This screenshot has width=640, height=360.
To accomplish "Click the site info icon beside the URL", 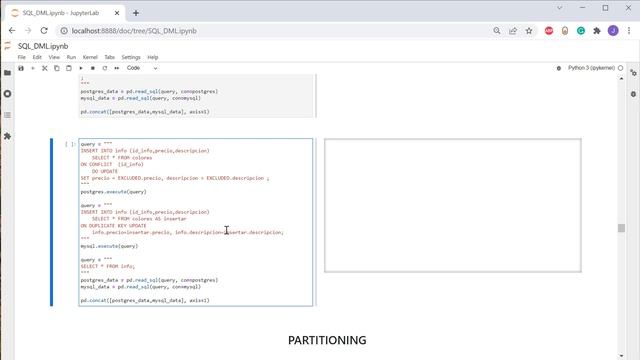I will pos(64,31).
